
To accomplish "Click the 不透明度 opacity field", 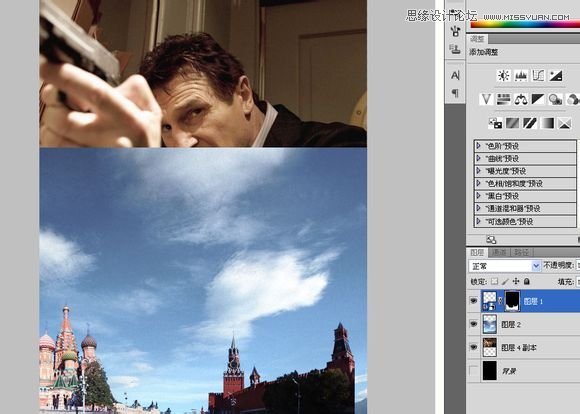I will (x=578, y=266).
